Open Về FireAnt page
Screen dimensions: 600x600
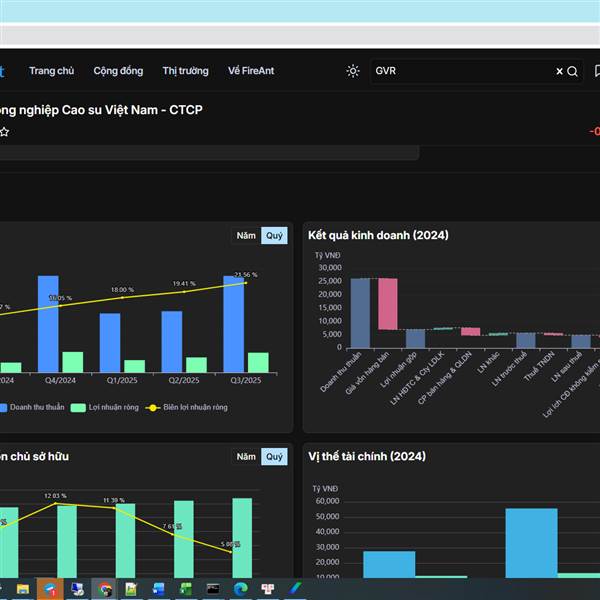click(x=251, y=71)
